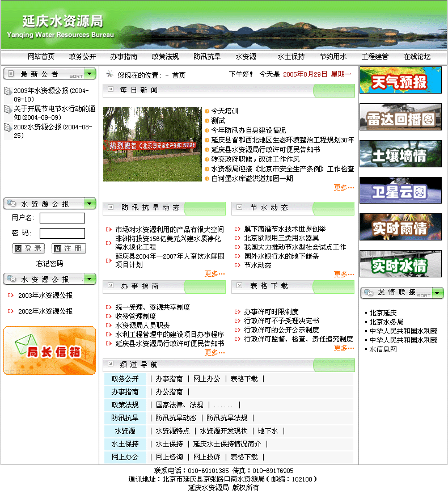The height and width of the screenshot is (494, 448).
Task: Expand the green arrow on 友情联接 header
Action: click(x=437, y=293)
